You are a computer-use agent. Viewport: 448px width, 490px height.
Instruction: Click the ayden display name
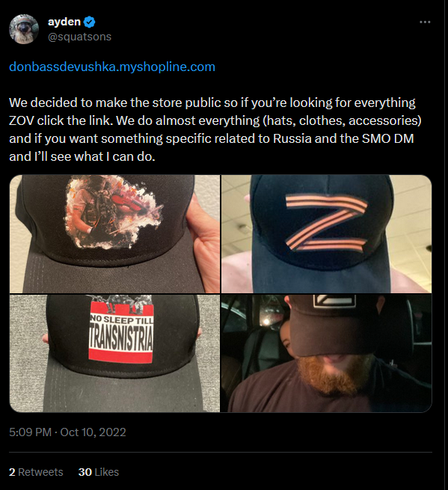(64, 22)
